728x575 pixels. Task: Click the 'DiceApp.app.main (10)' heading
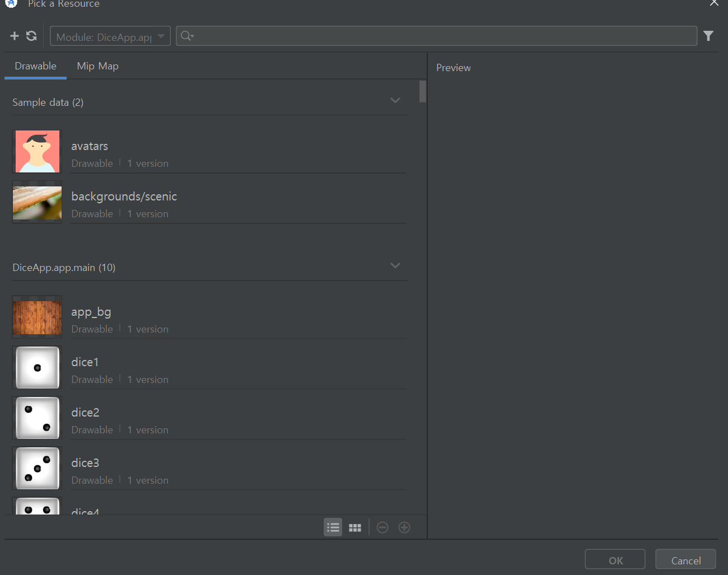coord(64,268)
